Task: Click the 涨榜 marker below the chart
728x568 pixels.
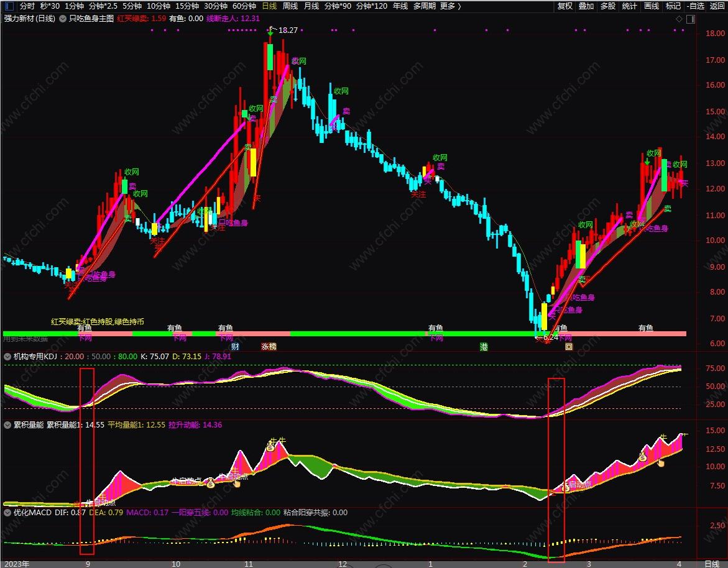Action: coord(269,347)
